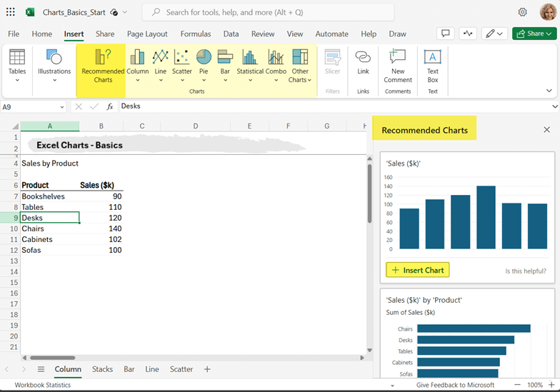Viewport: 560px width, 392px height.
Task: Add a New Comment
Action: [398, 66]
